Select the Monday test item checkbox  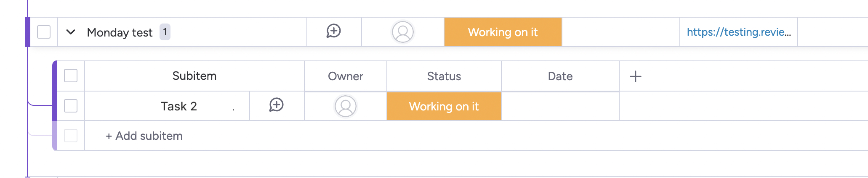[44, 32]
